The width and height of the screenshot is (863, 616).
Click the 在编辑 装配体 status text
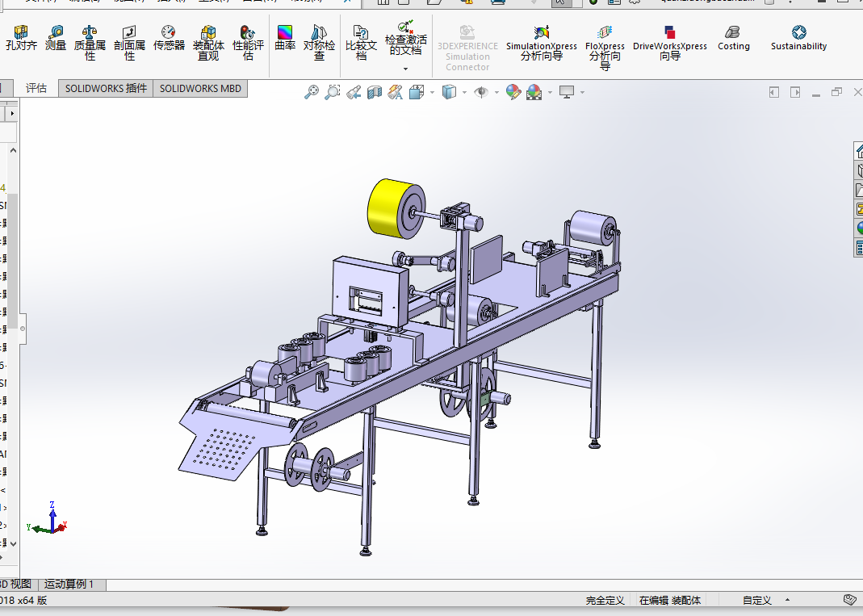pyautogui.click(x=670, y=601)
